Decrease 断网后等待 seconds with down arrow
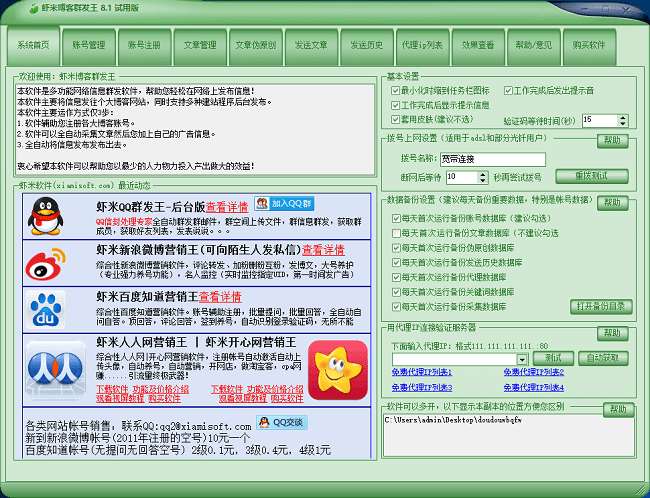650x498 pixels. point(483,180)
